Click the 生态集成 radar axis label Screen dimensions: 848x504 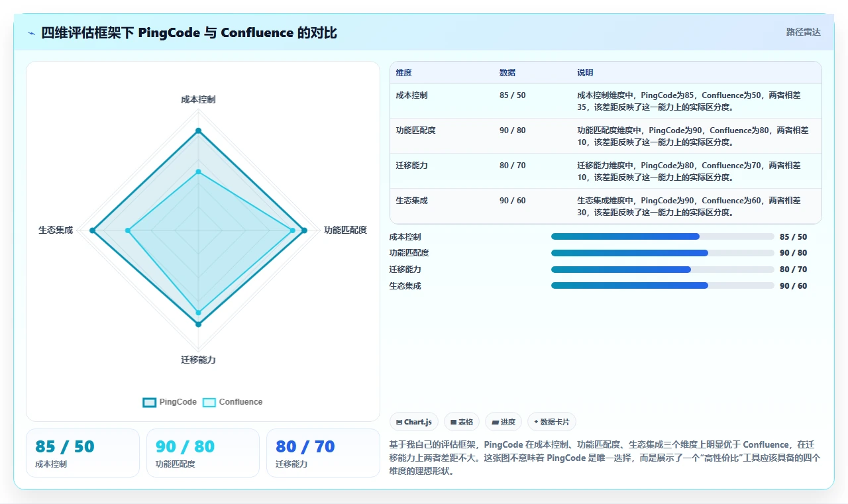[x=56, y=230]
